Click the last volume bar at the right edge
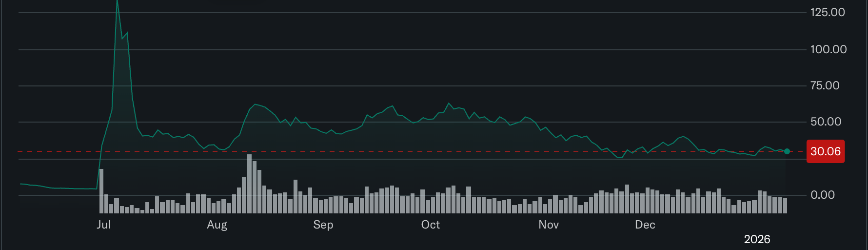Viewport: 868px width, 250px height. (785, 206)
